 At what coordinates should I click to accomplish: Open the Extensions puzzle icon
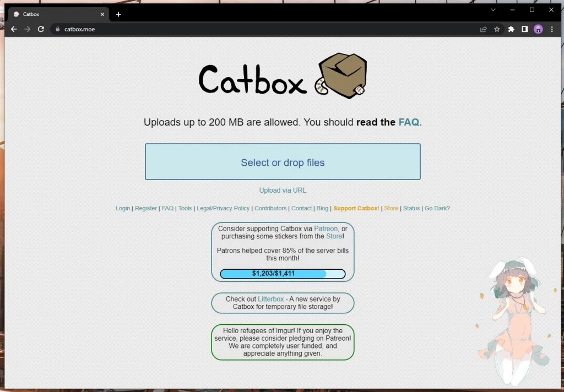pyautogui.click(x=511, y=29)
